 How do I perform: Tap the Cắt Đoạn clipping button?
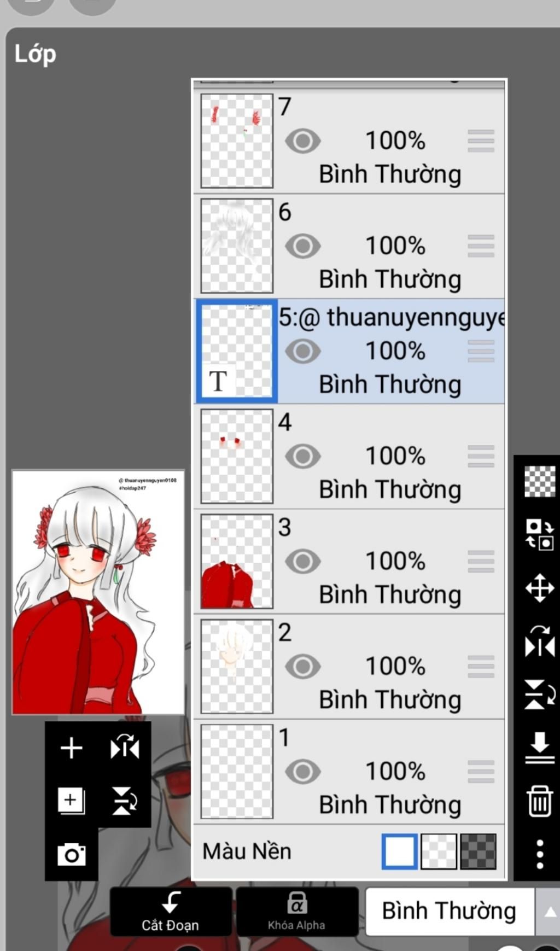click(171, 912)
